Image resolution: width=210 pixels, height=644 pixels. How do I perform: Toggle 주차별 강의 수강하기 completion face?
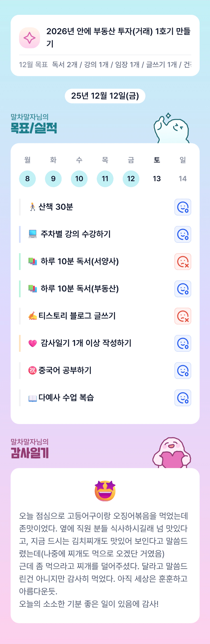tap(183, 234)
